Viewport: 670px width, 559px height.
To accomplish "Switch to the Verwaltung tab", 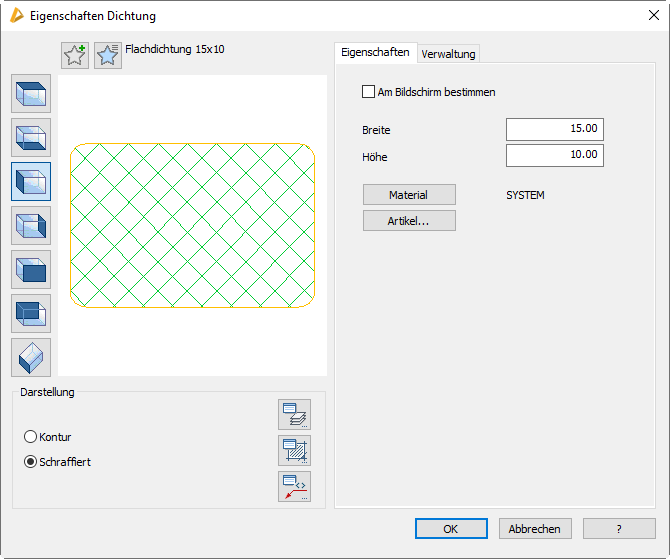I will (x=449, y=54).
